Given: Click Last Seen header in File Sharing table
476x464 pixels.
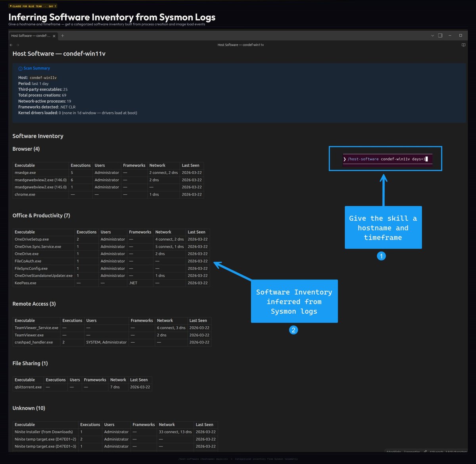Looking at the screenshot, I should [140, 380].
